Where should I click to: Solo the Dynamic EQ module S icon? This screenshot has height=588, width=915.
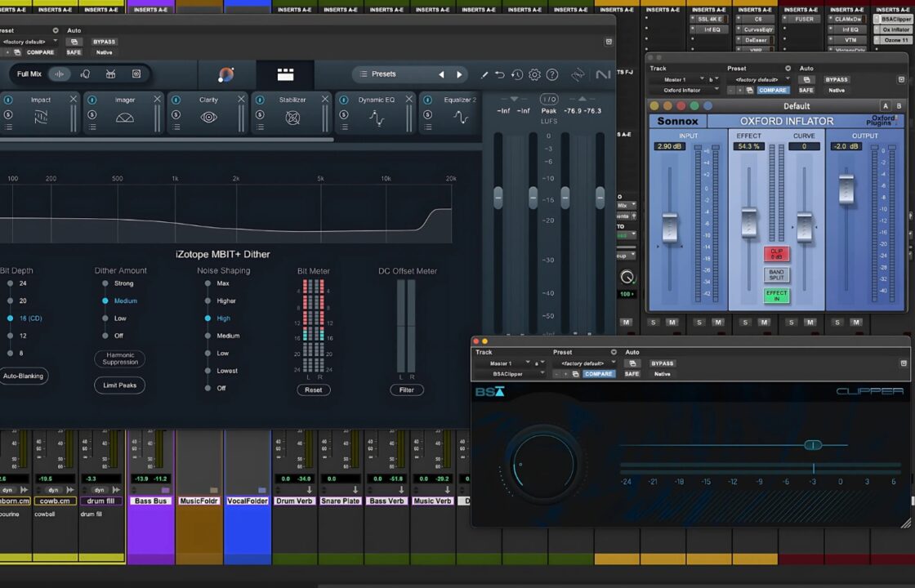(x=344, y=115)
